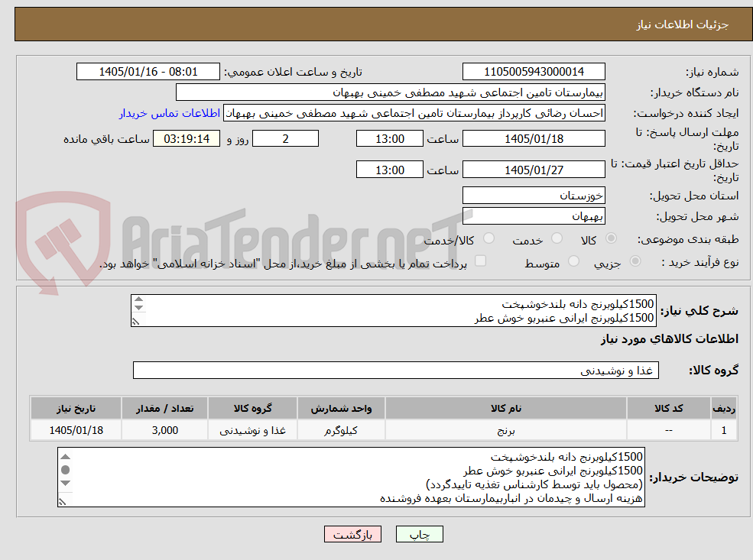Click scroll-down arrow in توضیحات خریدار box
Screen dimensions: 753x560
coord(66,484)
